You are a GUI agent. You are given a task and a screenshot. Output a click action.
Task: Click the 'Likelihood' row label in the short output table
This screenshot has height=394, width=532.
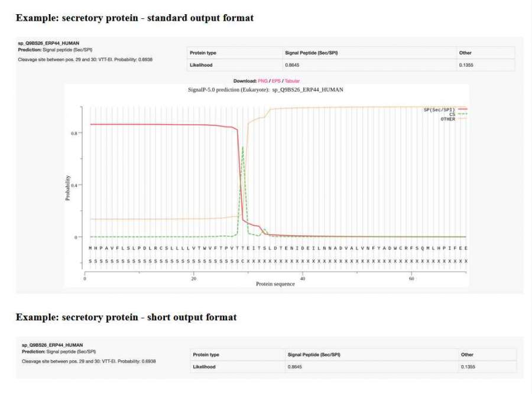click(205, 367)
